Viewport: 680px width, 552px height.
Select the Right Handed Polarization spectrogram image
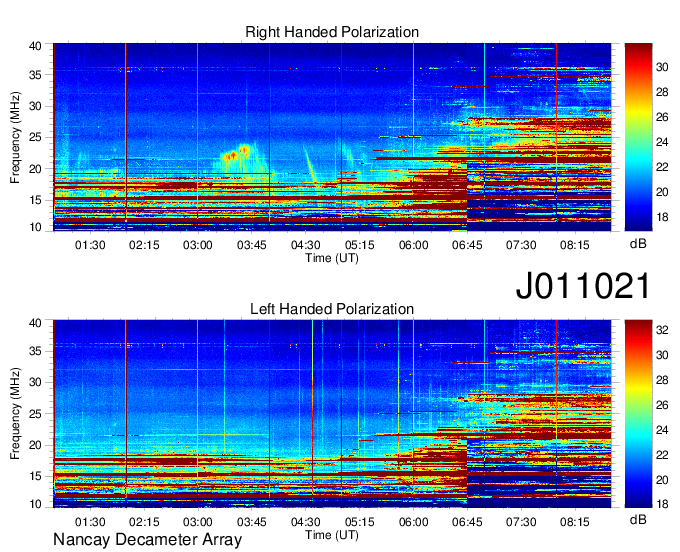[x=332, y=137]
